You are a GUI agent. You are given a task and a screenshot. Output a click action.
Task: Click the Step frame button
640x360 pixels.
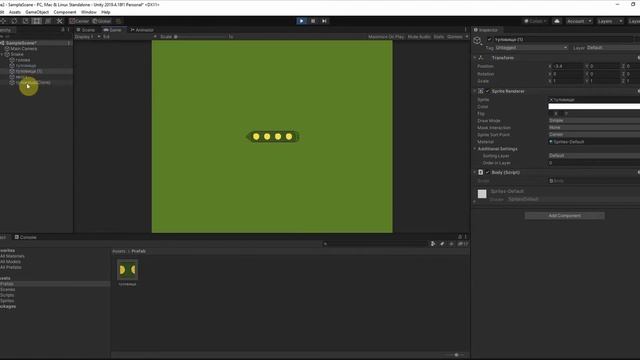pyautogui.click(x=324, y=21)
